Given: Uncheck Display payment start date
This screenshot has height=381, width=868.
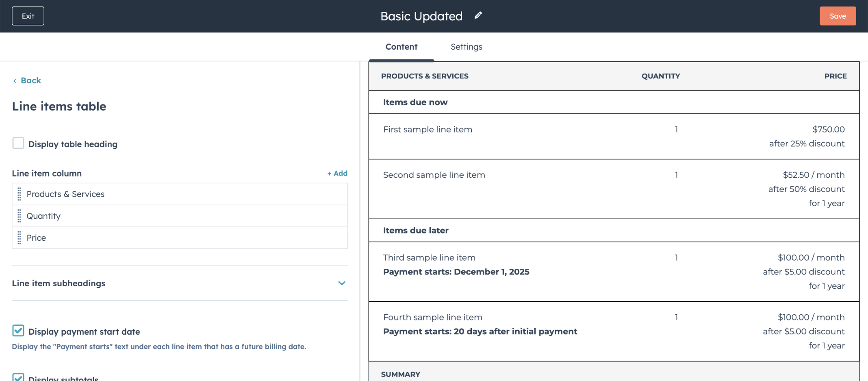Looking at the screenshot, I should coord(18,331).
